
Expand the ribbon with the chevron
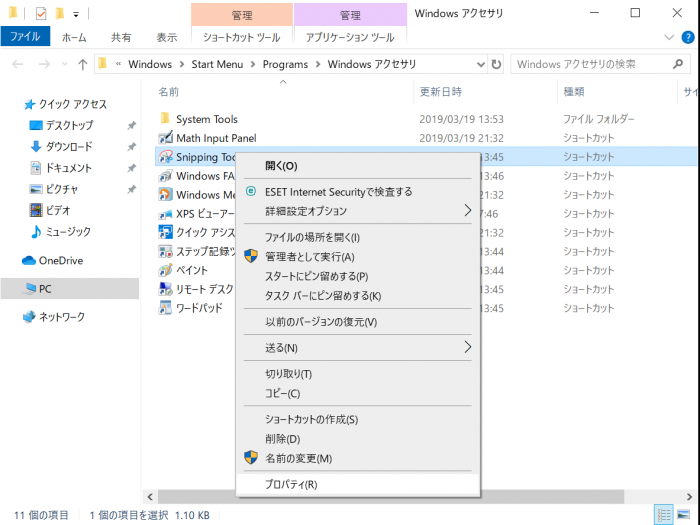tap(669, 37)
